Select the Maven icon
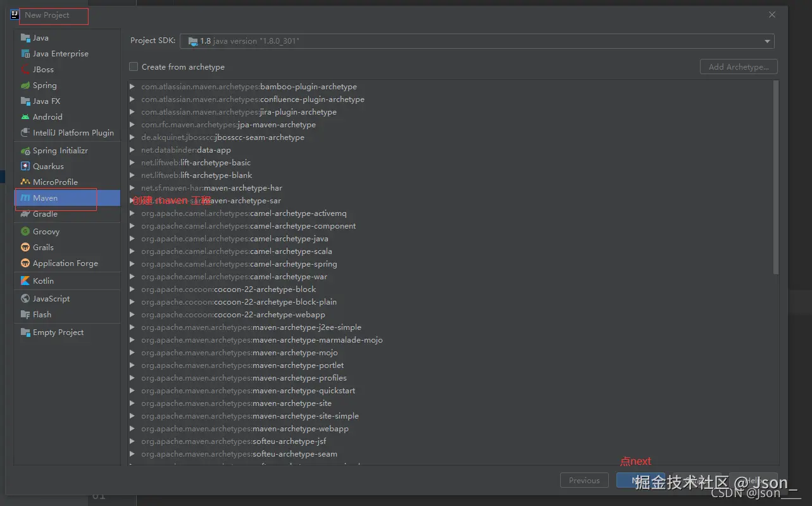 tap(25, 198)
